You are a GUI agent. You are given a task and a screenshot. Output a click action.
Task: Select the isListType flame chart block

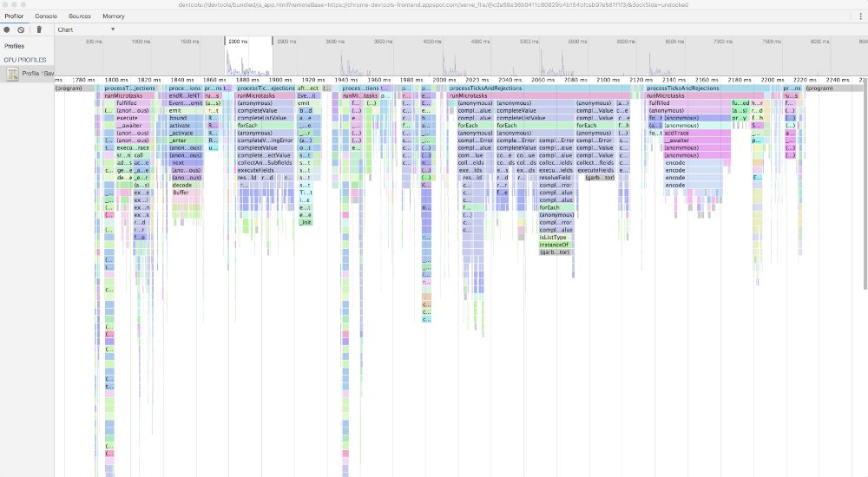[553, 237]
